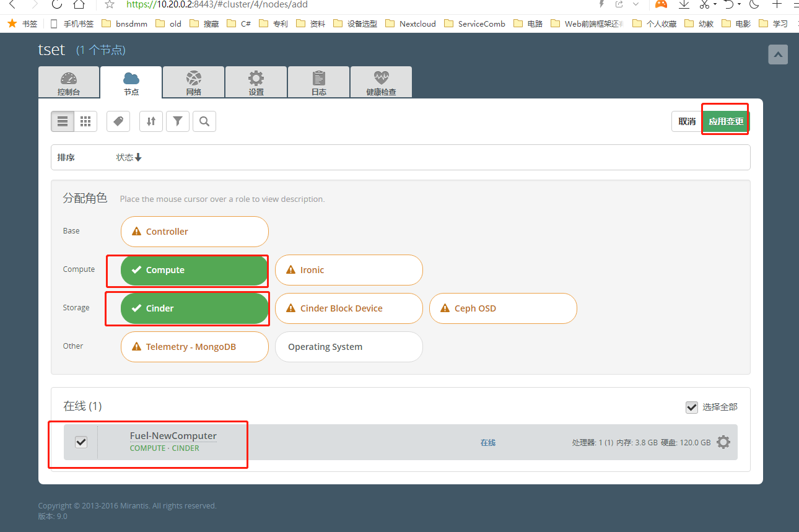
Task: Select the Ceph OSD role
Action: click(x=502, y=308)
